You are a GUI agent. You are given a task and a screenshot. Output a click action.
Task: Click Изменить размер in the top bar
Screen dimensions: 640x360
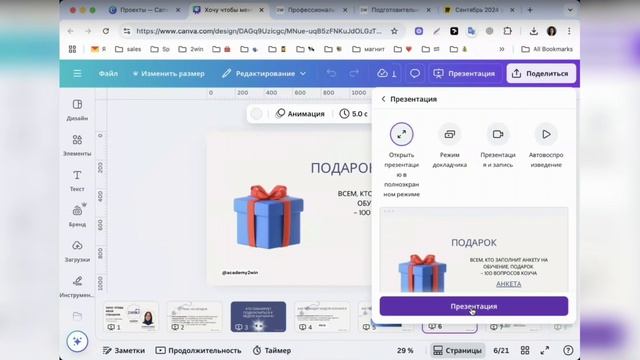coord(169,73)
